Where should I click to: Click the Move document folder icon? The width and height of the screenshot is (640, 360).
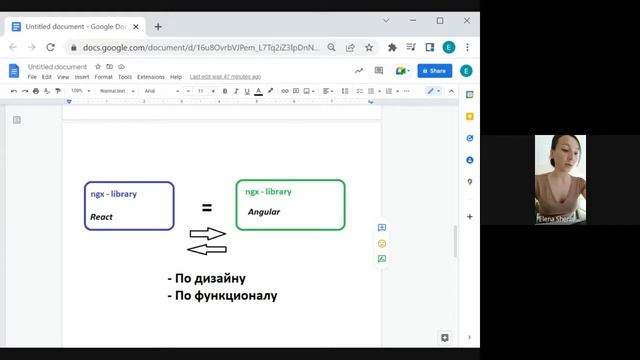109,67
